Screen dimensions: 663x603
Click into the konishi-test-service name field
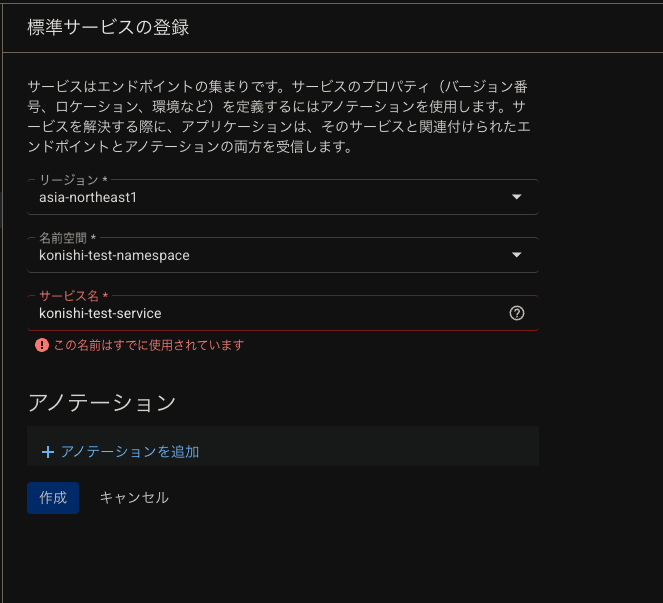[260, 313]
